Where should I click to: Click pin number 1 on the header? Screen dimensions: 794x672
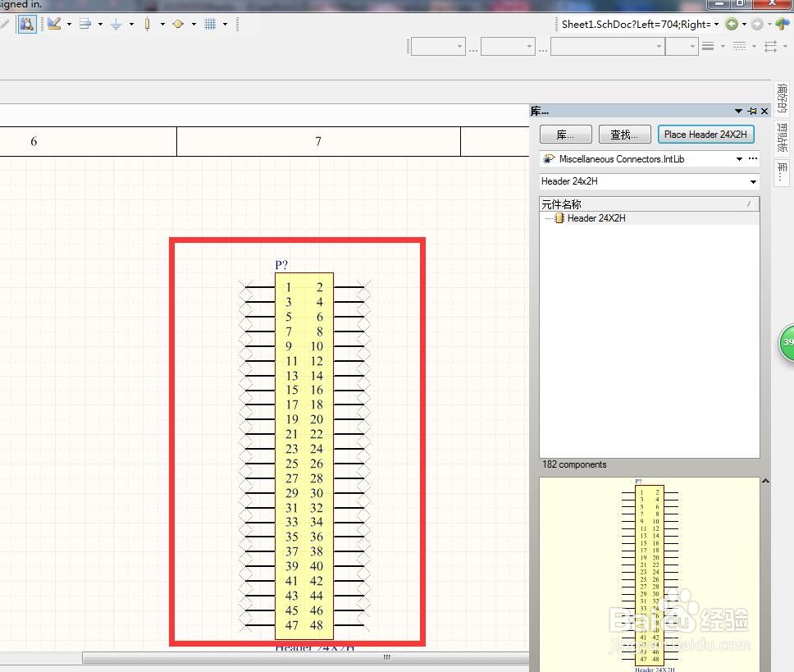[289, 287]
